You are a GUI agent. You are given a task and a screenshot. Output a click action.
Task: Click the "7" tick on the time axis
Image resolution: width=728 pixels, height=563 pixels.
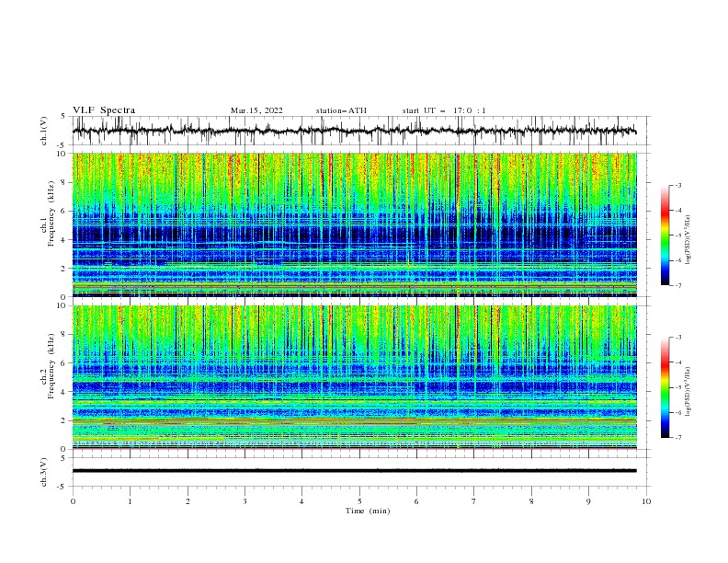[474, 501]
